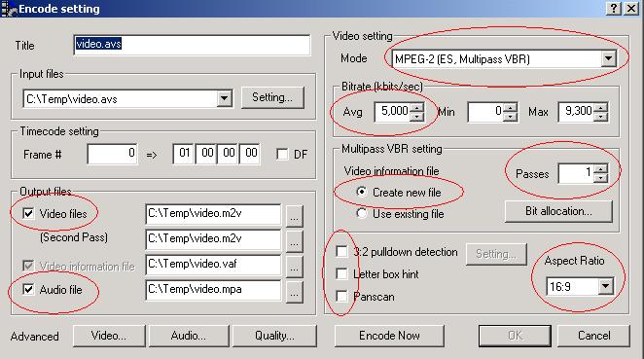Click the title bar help question-mark button

pyautogui.click(x=614, y=8)
